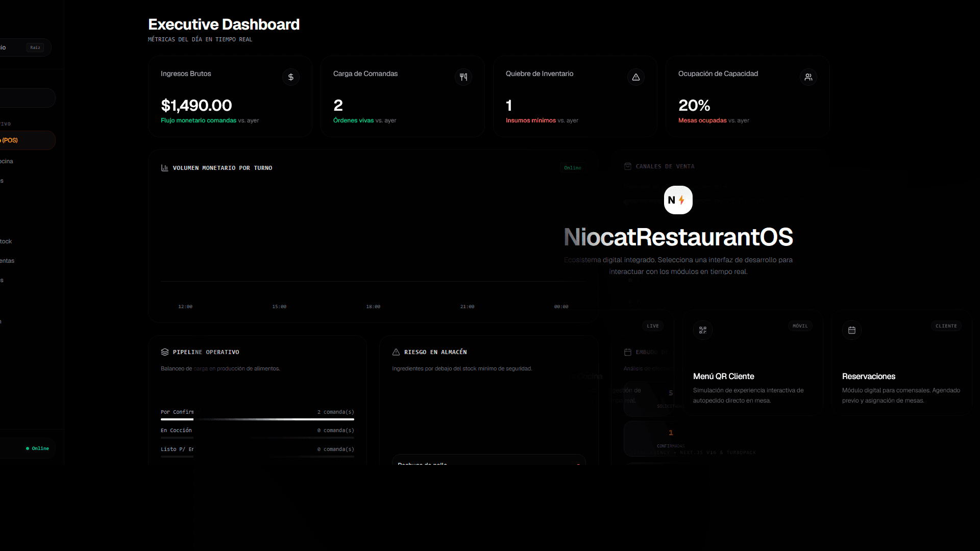This screenshot has height=551, width=980.
Task: Click the Insumos mínimos label
Action: [531, 120]
